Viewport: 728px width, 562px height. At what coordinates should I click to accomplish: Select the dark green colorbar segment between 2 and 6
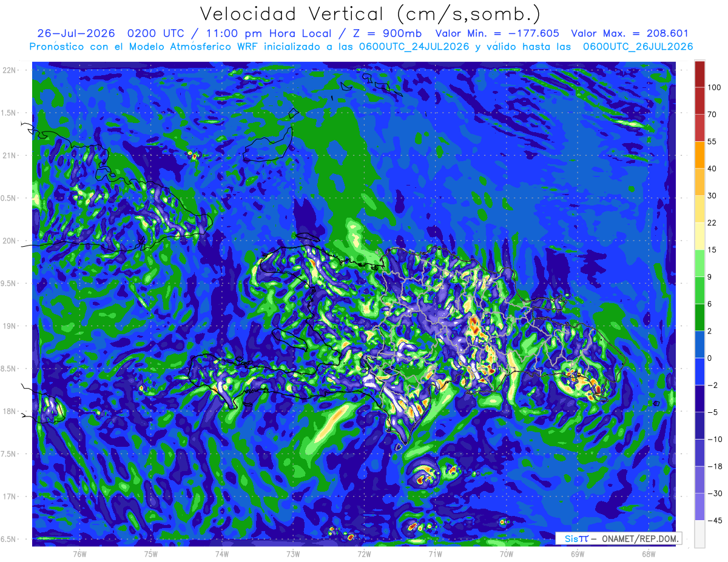pos(699,317)
